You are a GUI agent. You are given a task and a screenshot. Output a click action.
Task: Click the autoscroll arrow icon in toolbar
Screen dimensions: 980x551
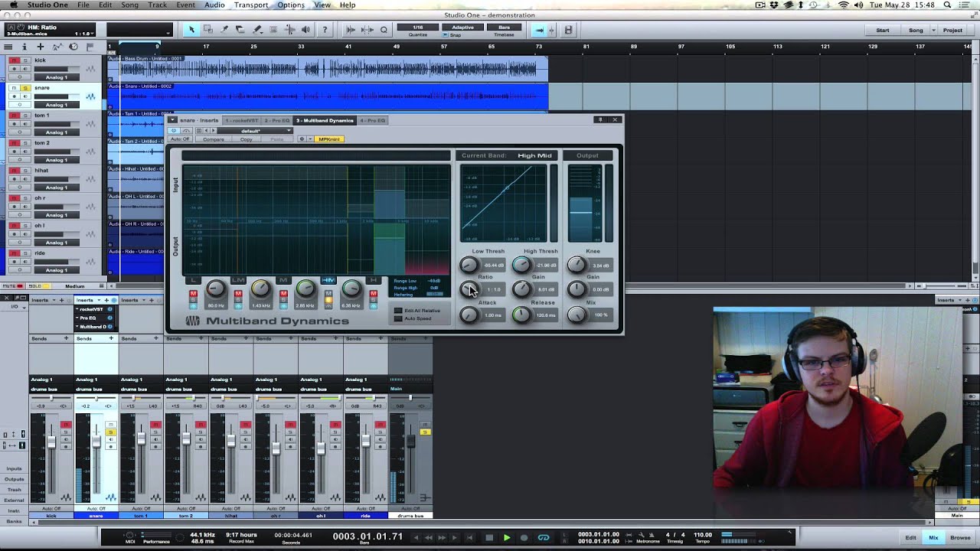(540, 30)
